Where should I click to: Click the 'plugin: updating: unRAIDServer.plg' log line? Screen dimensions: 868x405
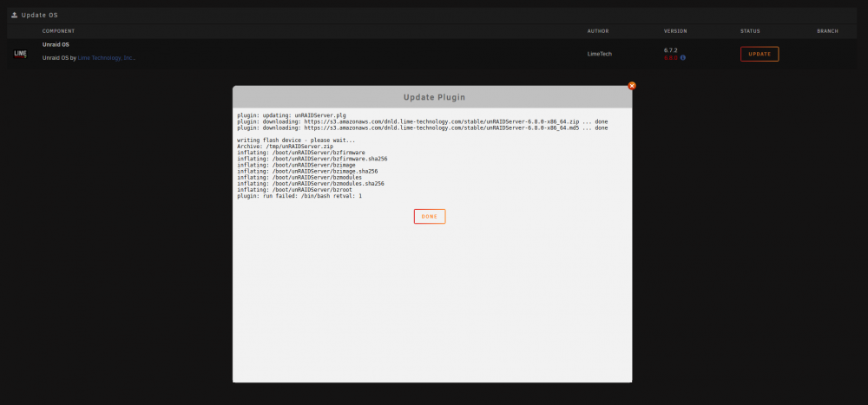[291, 115]
